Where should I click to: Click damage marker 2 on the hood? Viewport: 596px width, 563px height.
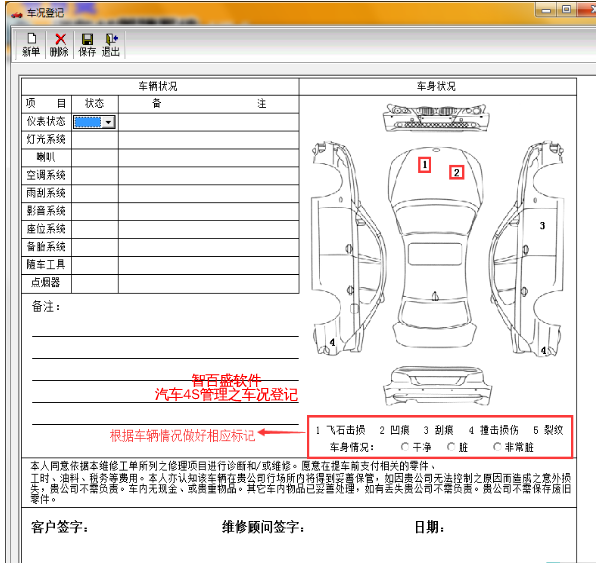click(457, 173)
